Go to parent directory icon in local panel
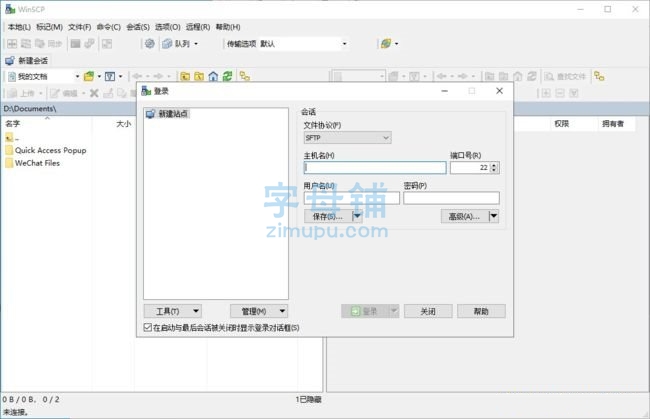 pyautogui.click(x=185, y=76)
